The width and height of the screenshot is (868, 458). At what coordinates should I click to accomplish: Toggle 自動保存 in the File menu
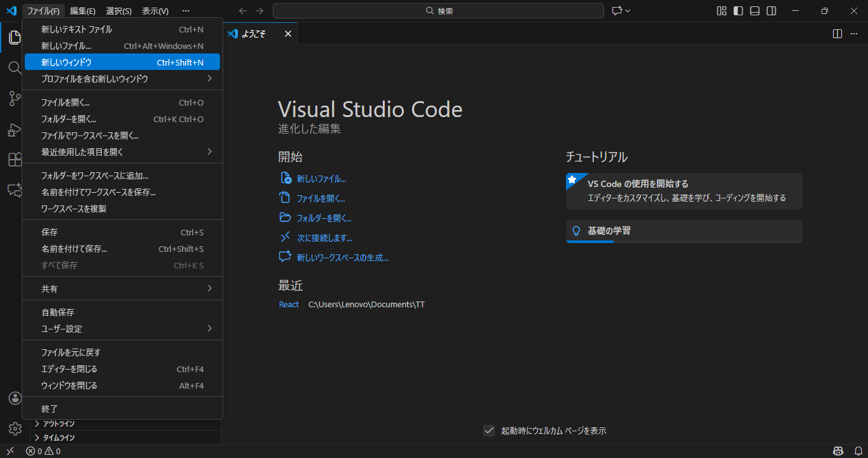pyautogui.click(x=122, y=312)
